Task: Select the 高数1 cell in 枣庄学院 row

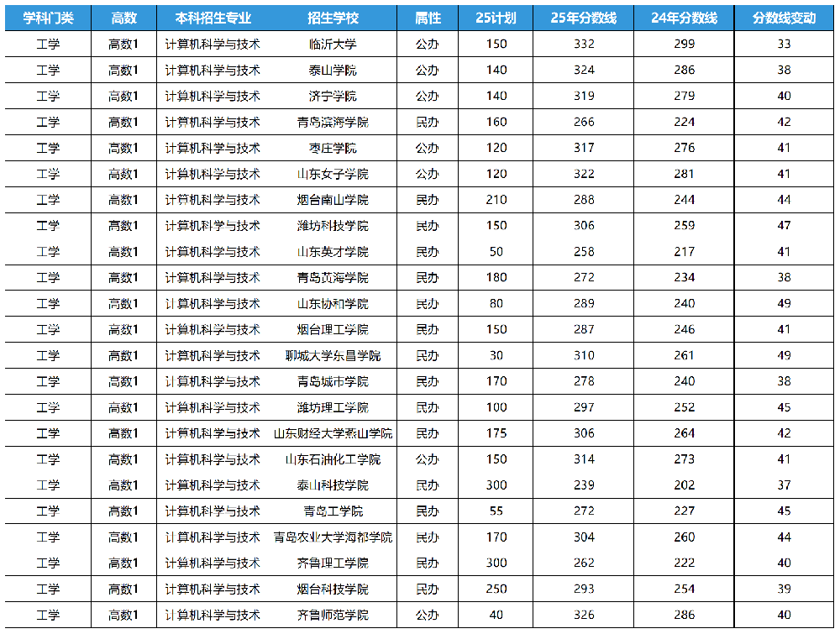Action: pyautogui.click(x=123, y=148)
